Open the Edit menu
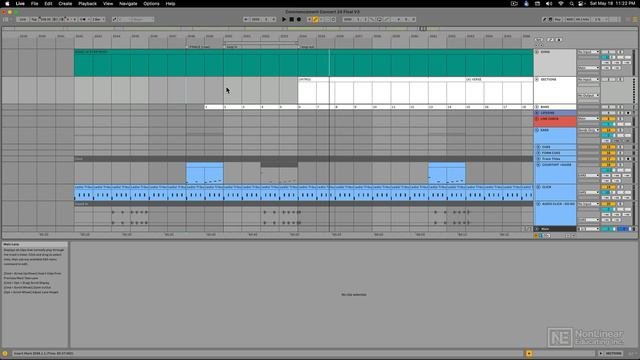The height and width of the screenshot is (360, 640). [x=48, y=4]
